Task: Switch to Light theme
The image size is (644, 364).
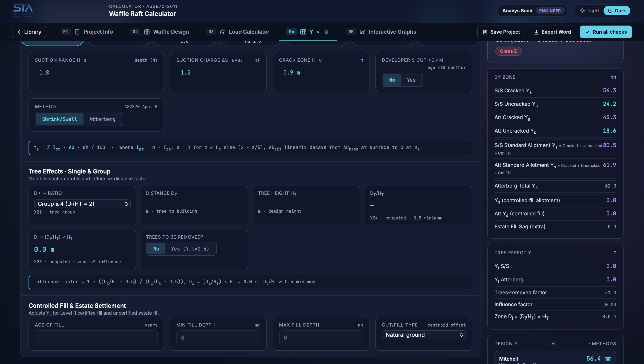Action: 589,11
